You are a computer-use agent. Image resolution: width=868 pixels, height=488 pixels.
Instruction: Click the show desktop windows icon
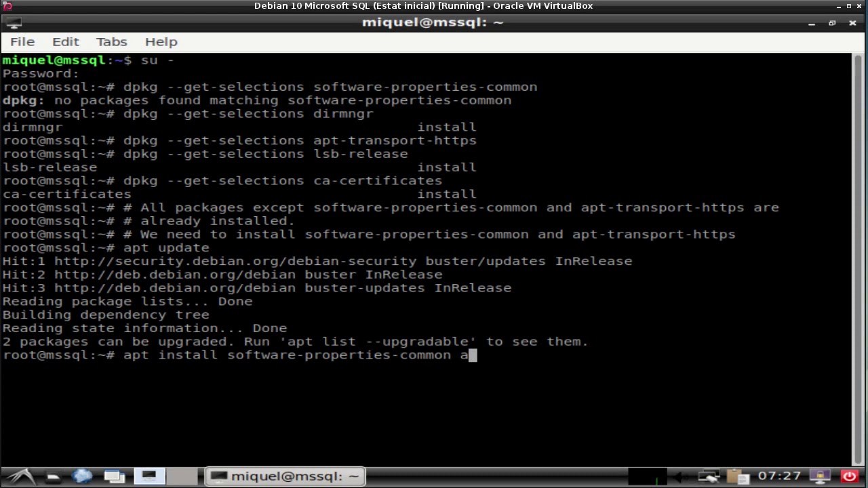pyautogui.click(x=114, y=476)
